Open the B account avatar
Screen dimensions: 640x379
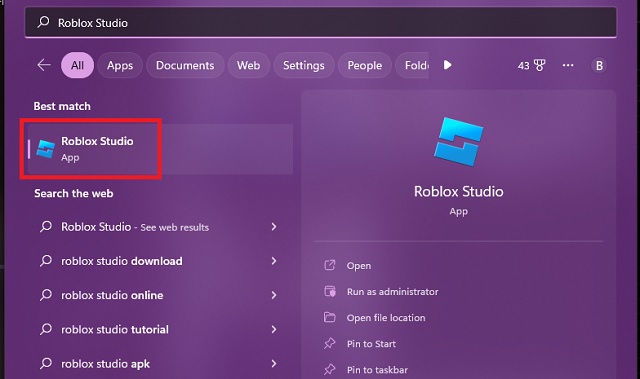[599, 65]
